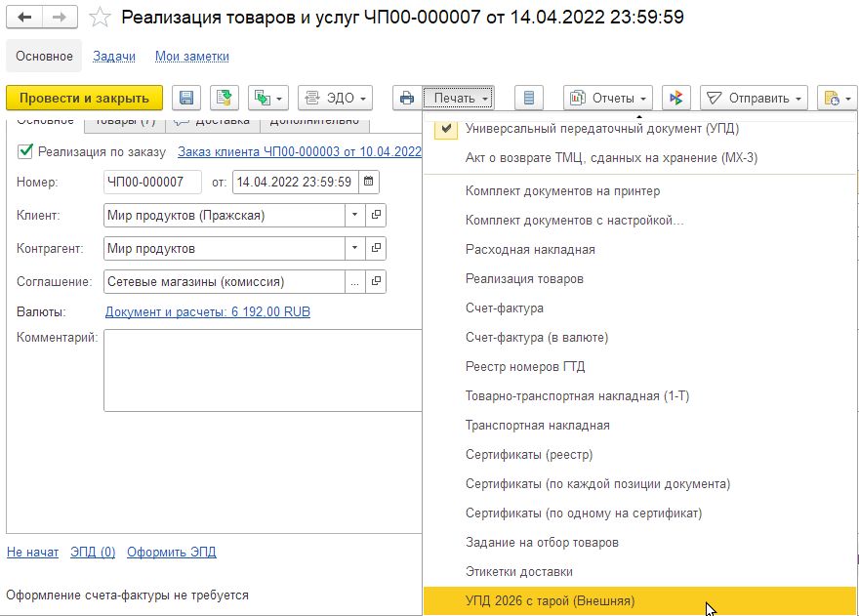Screen dimensions: 859x616
Task: Open the create-based-on dropdown icon
Action: (268, 98)
